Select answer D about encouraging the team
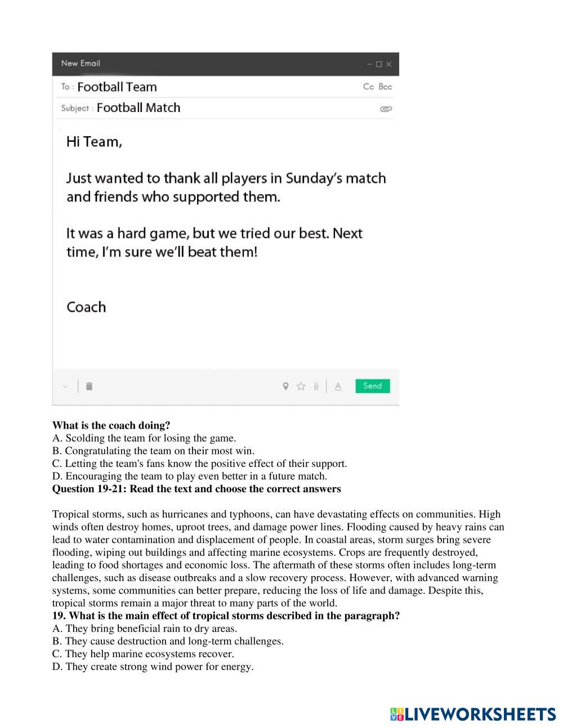 tap(190, 476)
